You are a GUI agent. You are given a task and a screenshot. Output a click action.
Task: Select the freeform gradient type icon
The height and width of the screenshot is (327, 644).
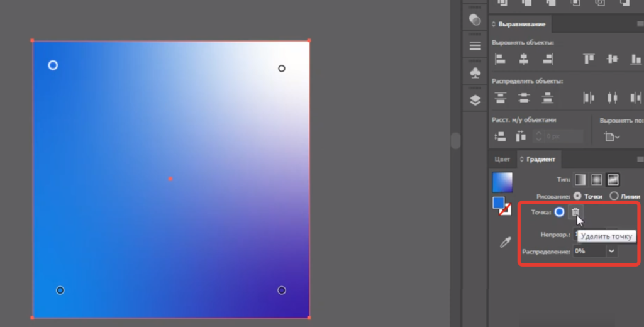pos(613,180)
